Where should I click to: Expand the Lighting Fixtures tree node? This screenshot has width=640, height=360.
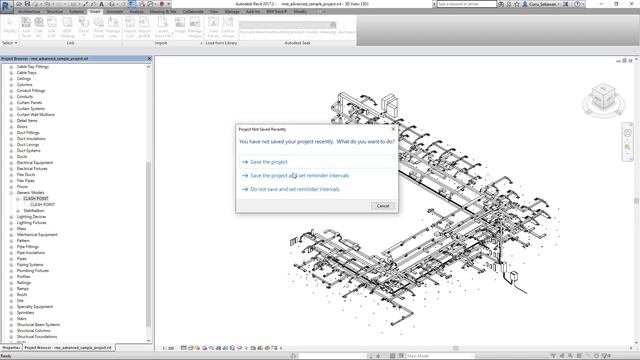pos(11,223)
